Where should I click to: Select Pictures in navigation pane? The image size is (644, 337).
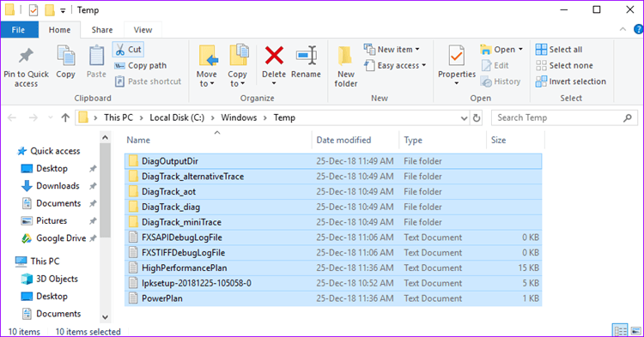coord(44,221)
